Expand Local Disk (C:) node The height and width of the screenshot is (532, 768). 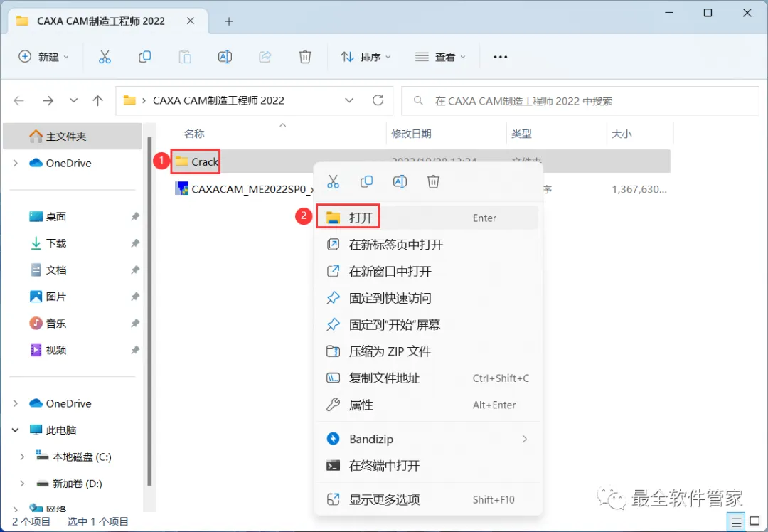(22, 457)
